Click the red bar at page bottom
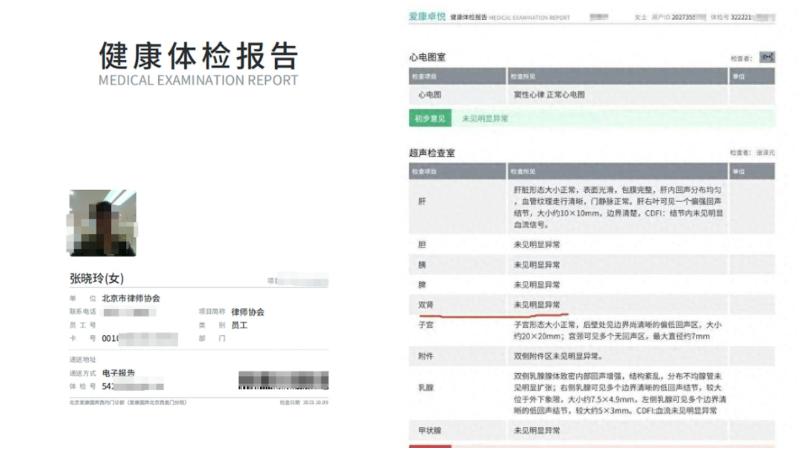The height and width of the screenshot is (450, 800). [590, 446]
